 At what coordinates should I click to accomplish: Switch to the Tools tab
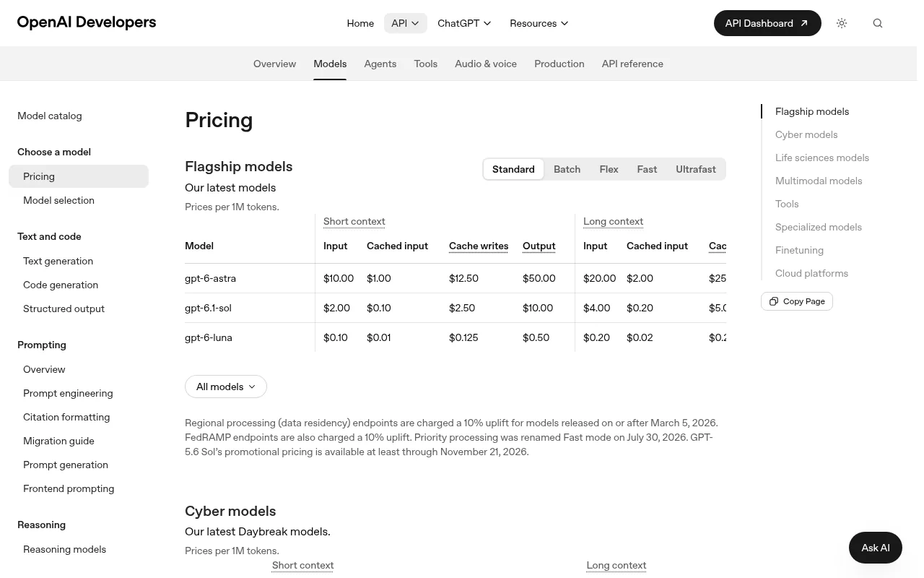pos(426,64)
